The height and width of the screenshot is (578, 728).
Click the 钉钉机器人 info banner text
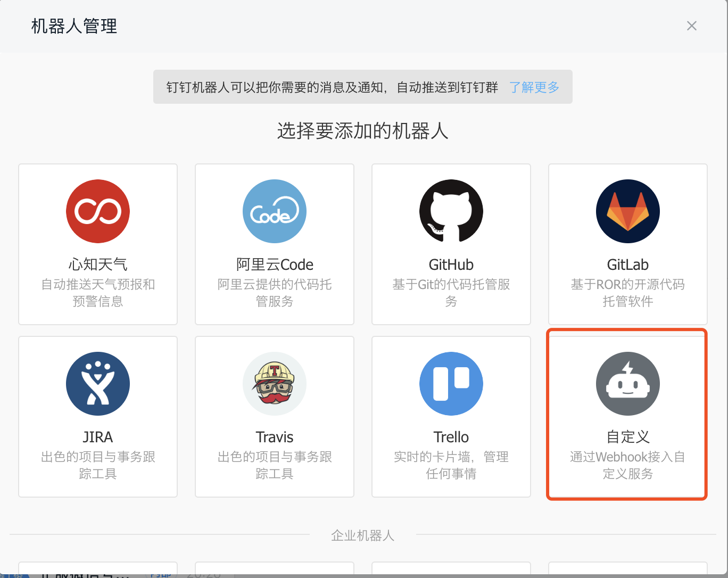[332, 87]
